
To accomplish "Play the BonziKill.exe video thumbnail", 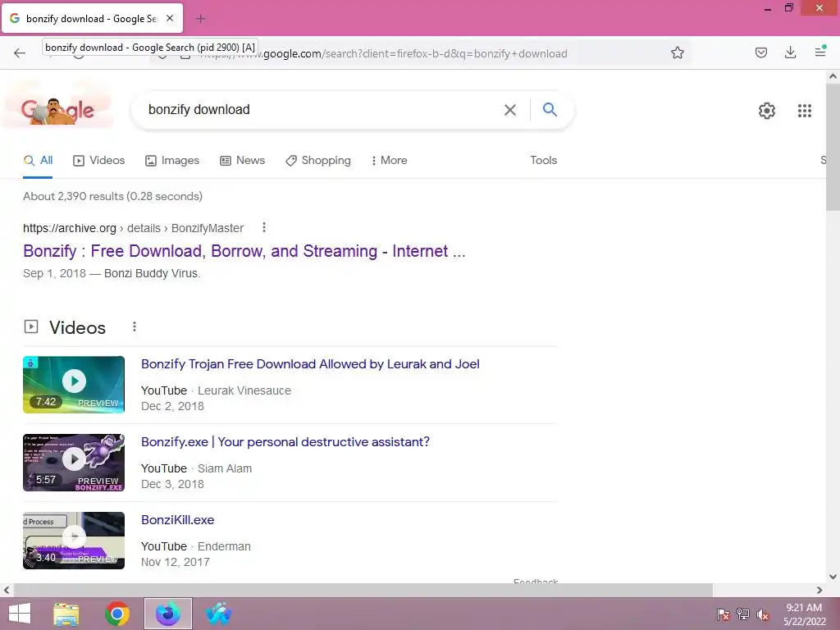I will pyautogui.click(x=74, y=541).
